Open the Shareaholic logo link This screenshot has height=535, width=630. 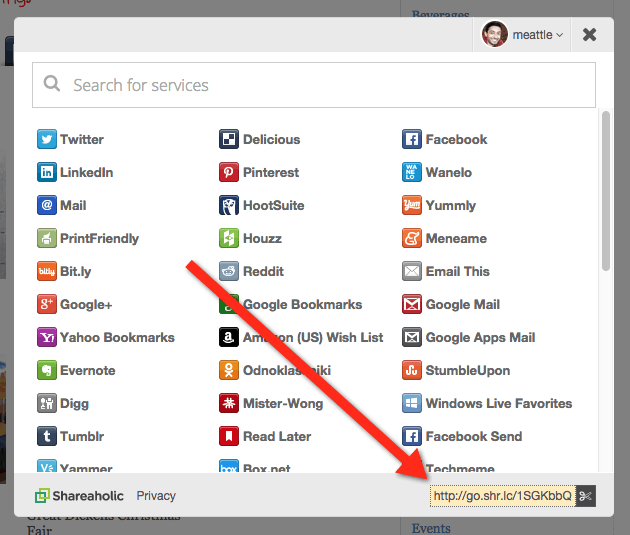pyautogui.click(x=79, y=496)
